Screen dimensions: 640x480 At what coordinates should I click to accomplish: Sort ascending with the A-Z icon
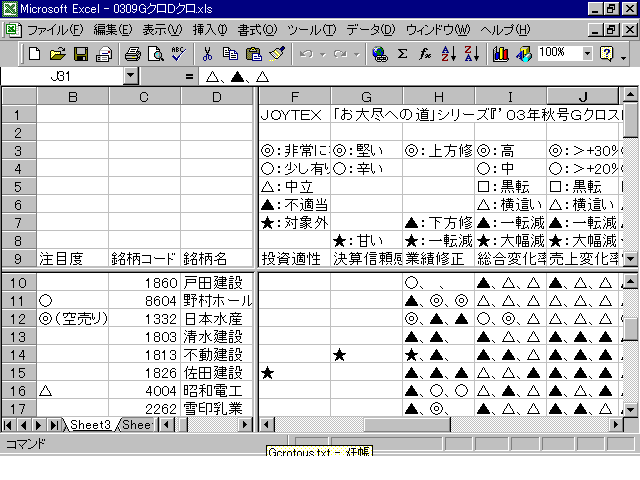[x=448, y=54]
